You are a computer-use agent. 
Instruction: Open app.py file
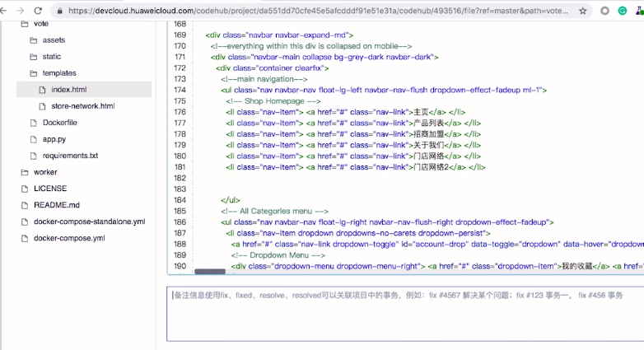pos(54,139)
